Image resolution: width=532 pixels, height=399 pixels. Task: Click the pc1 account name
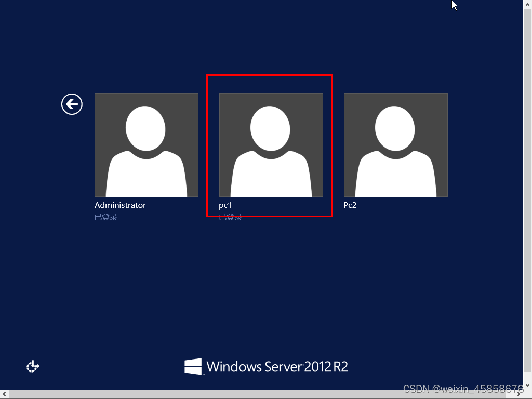pos(225,205)
